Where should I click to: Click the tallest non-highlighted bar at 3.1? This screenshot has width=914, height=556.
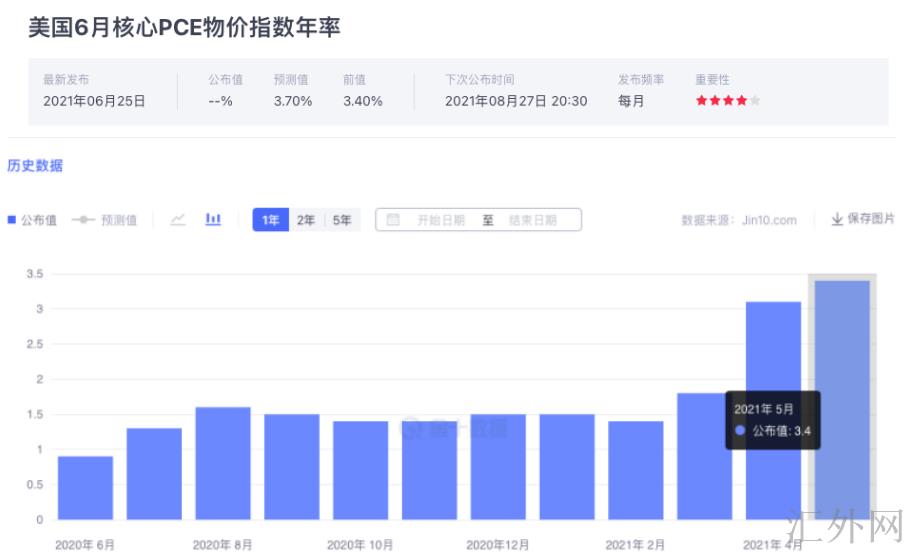(x=773, y=360)
